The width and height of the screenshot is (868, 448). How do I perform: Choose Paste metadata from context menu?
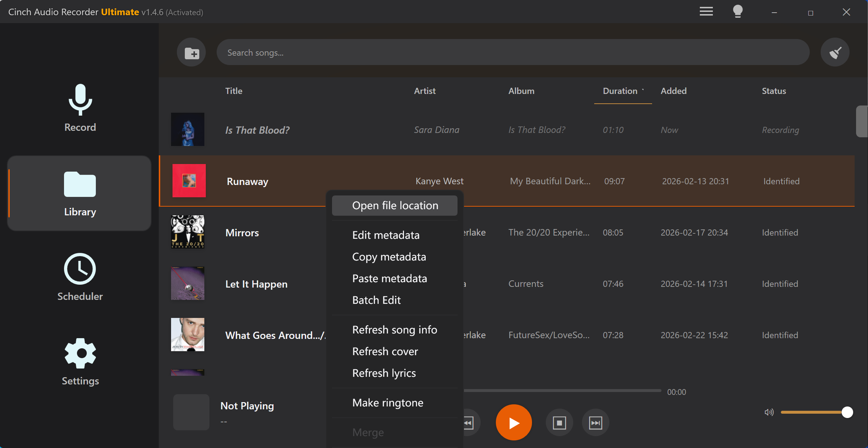395,279
